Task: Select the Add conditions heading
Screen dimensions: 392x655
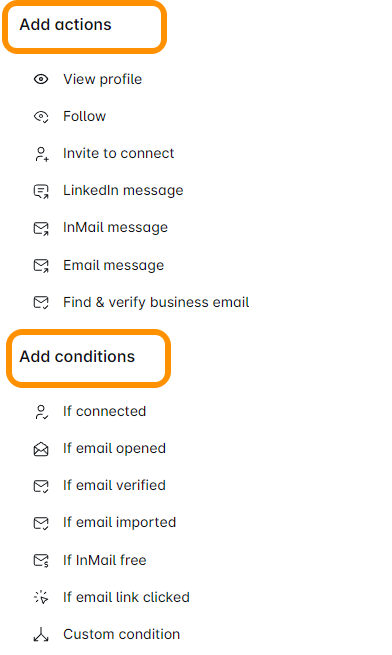Action: coord(77,356)
